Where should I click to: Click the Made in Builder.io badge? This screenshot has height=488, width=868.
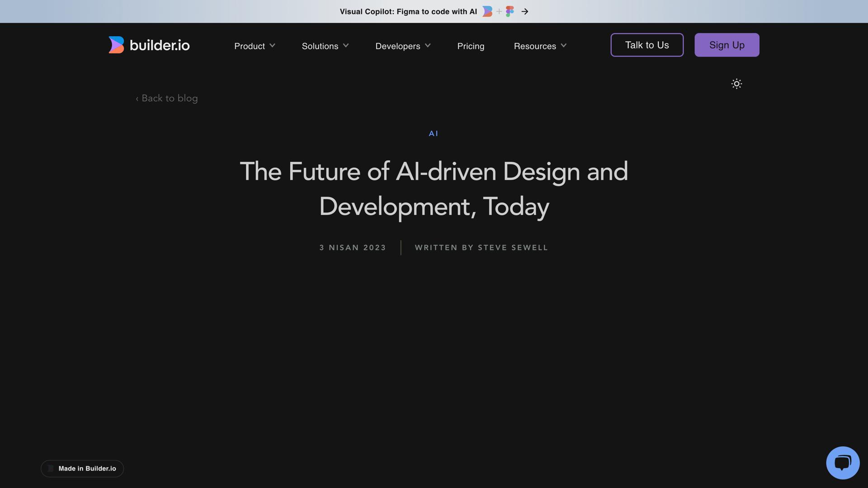pos(82,469)
